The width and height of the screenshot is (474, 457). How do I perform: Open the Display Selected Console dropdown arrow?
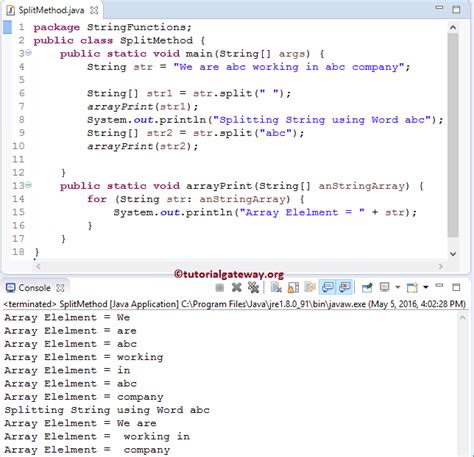397,287
